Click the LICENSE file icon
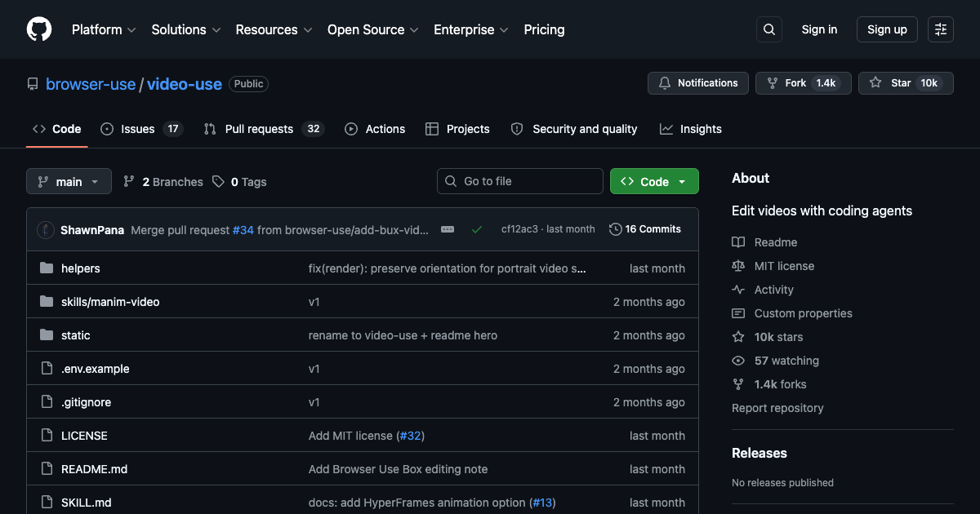 point(47,436)
